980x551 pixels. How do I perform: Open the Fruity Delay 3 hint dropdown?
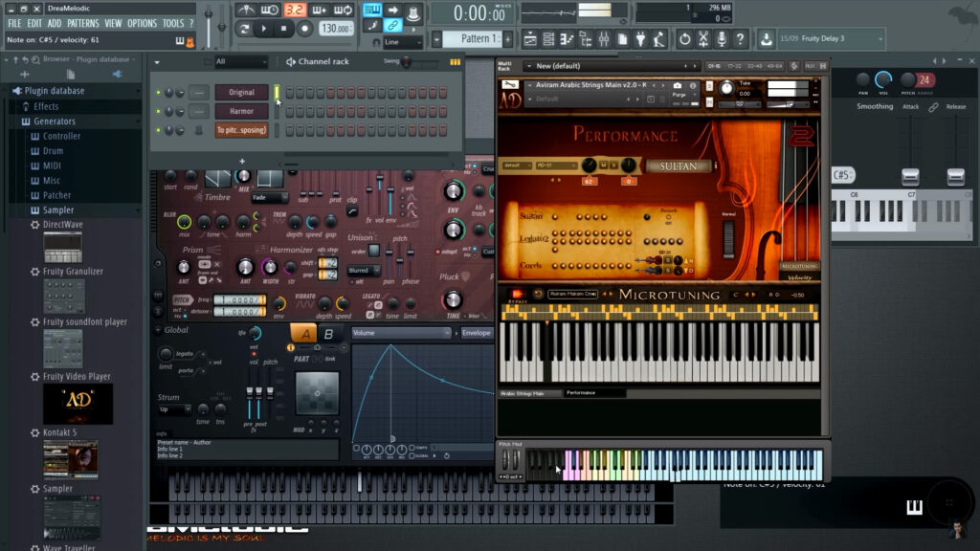pyautogui.click(x=880, y=38)
